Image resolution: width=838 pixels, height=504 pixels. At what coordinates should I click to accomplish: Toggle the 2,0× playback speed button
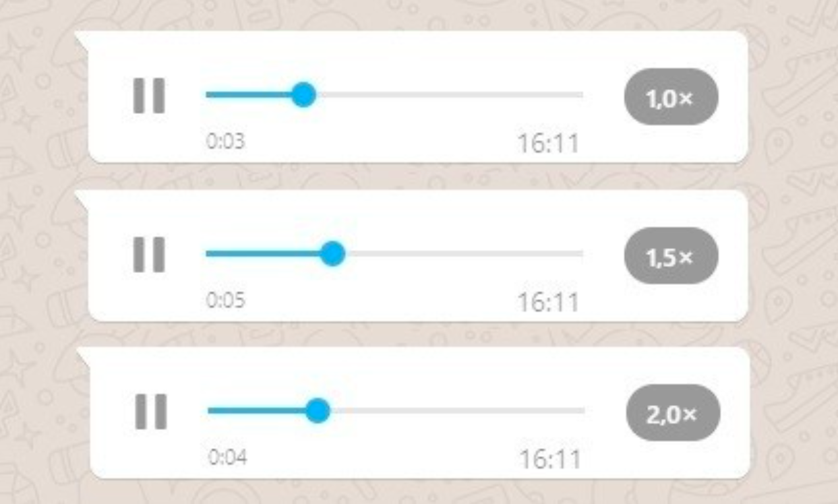point(673,413)
